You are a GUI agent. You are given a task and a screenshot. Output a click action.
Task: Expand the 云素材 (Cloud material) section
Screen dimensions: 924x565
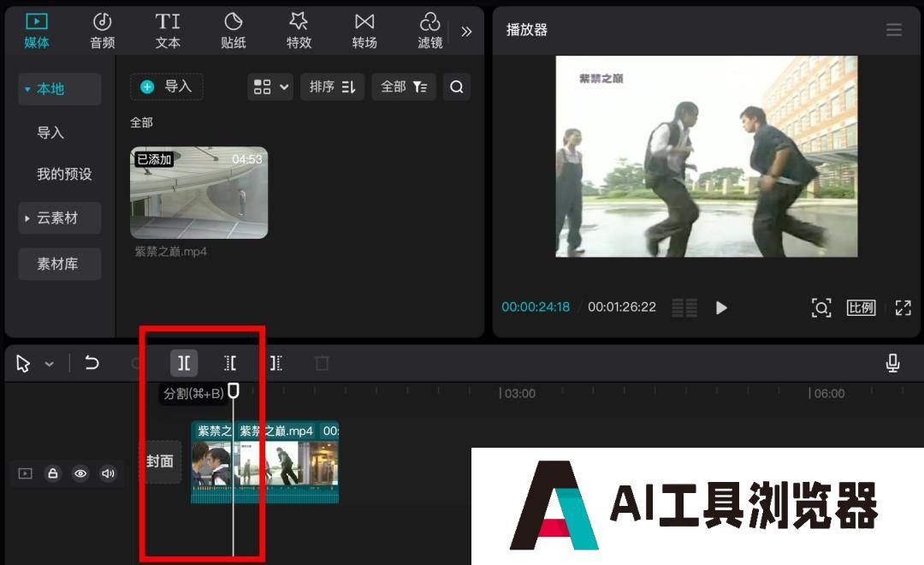60,218
